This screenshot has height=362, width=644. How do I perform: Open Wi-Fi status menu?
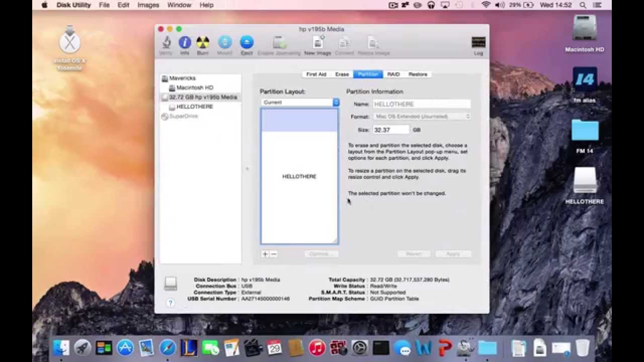[x=486, y=5]
